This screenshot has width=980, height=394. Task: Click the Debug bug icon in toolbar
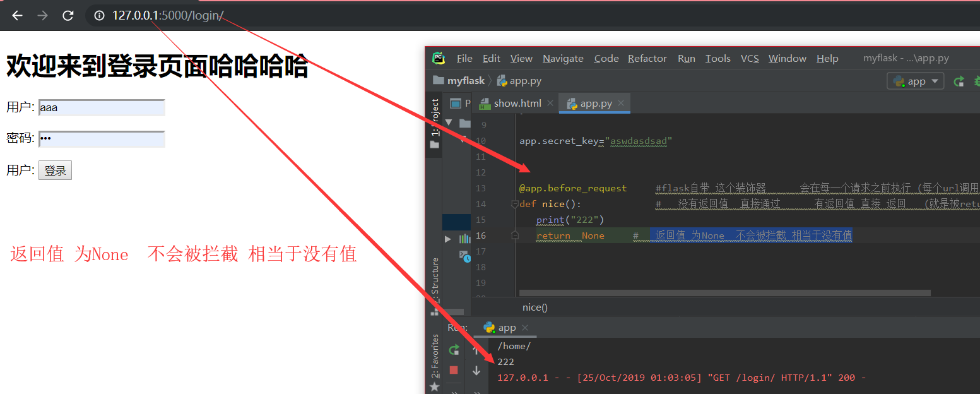point(977,81)
